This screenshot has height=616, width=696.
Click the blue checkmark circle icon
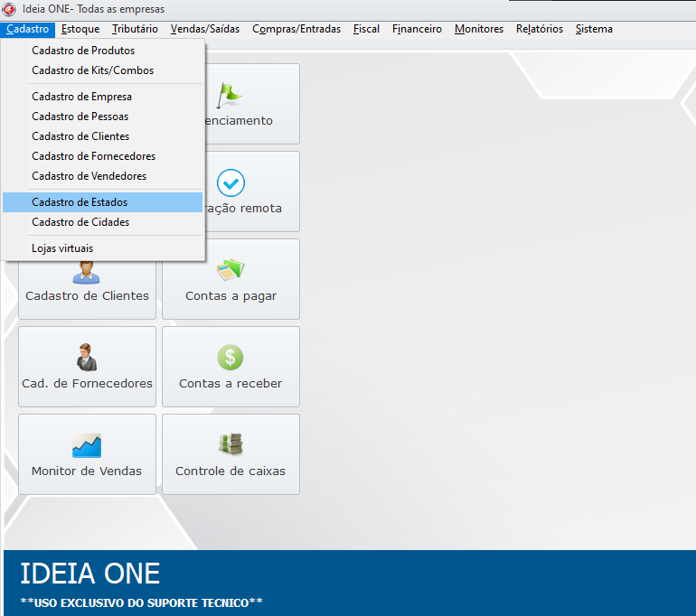[x=230, y=183]
